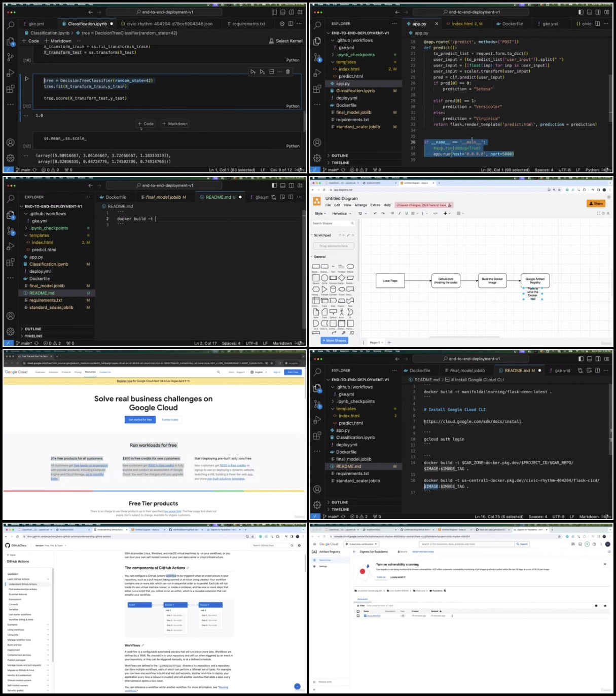Image resolution: width=616 pixels, height=696 pixels.
Task: Open Helvetica font dropdown in draw.io
Action: pos(342,213)
